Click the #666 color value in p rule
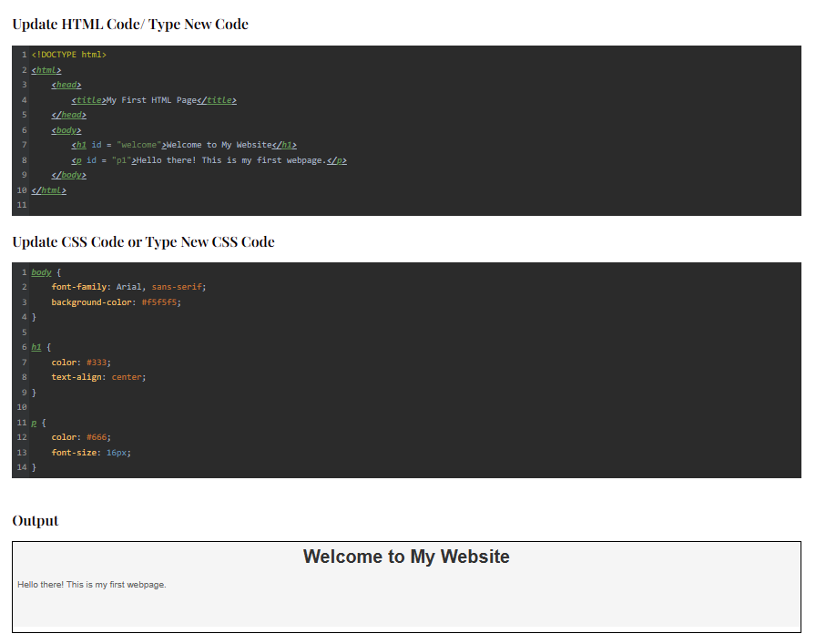Screen dimensions: 816x644 pyautogui.click(x=97, y=437)
